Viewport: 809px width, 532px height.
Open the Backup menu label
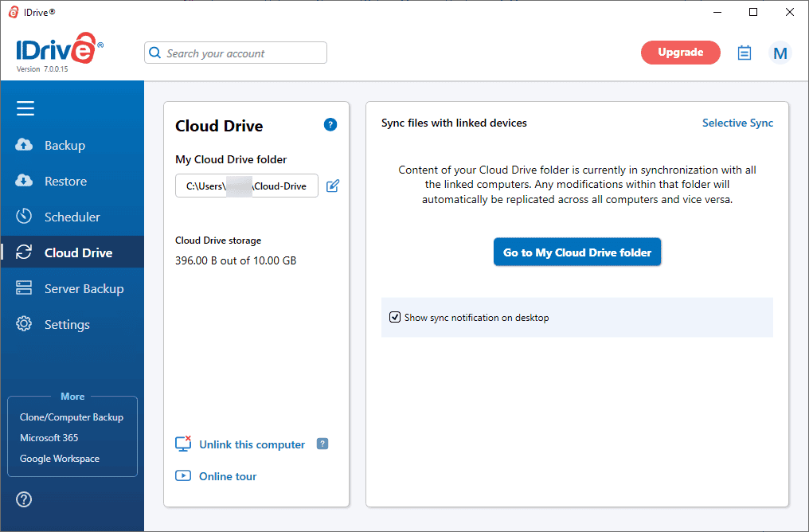pos(65,146)
